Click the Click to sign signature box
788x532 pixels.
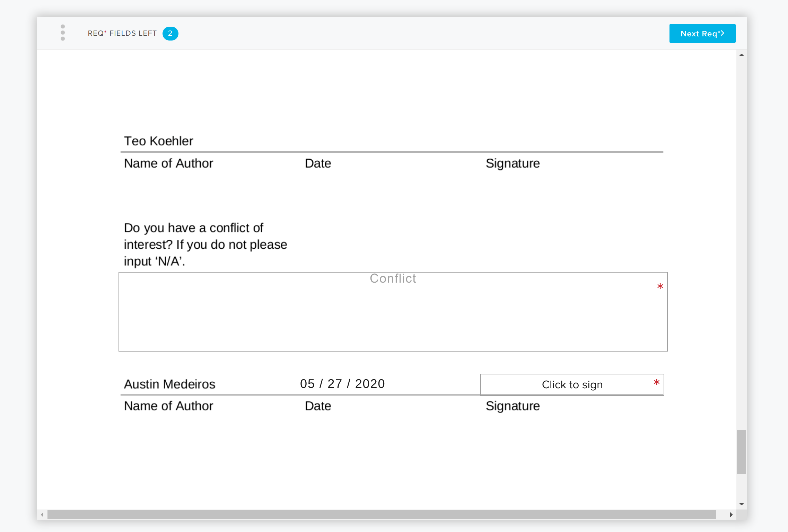pos(572,384)
